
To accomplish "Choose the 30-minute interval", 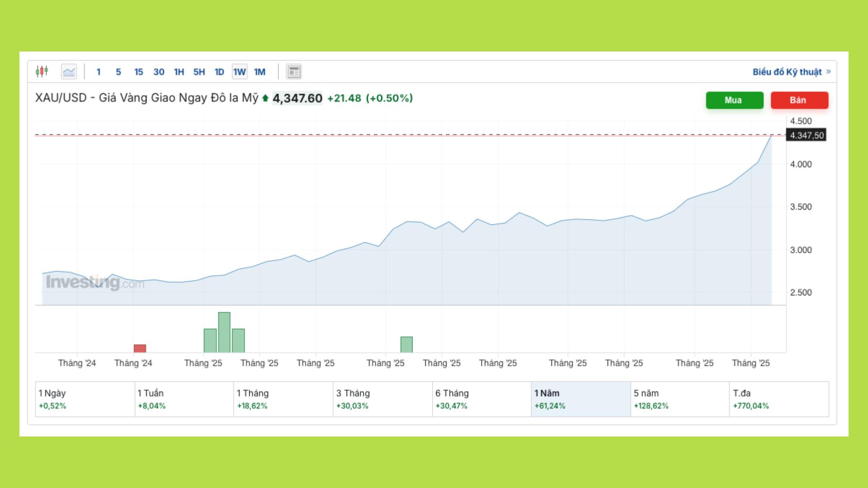I will click(159, 72).
